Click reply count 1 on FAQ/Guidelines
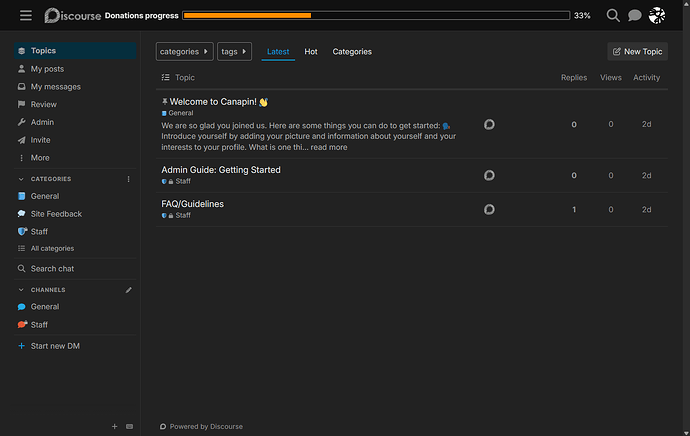 coord(574,210)
